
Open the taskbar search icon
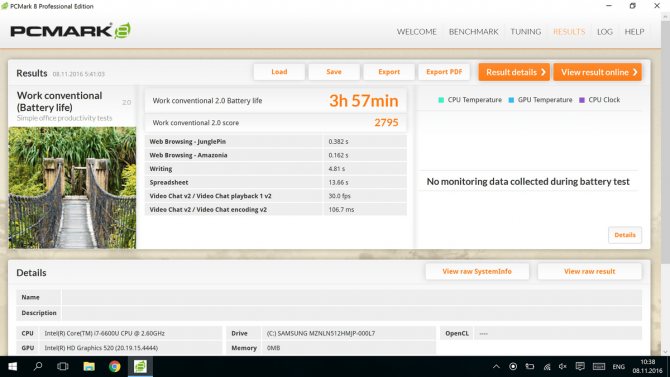[x=38, y=366]
